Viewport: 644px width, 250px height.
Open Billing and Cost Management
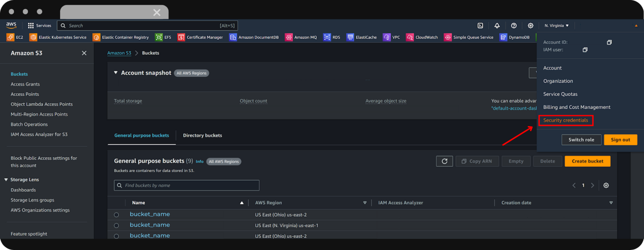pos(577,107)
